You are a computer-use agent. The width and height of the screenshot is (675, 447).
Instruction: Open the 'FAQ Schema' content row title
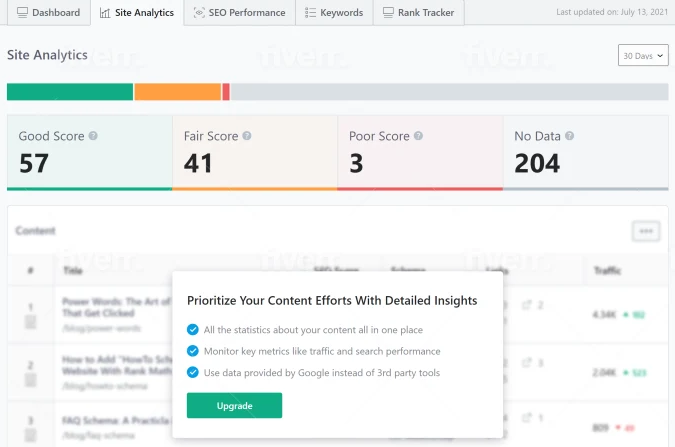117,420
